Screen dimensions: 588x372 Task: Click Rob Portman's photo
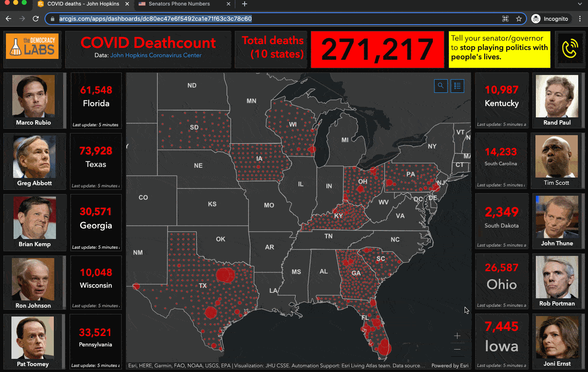point(557,277)
